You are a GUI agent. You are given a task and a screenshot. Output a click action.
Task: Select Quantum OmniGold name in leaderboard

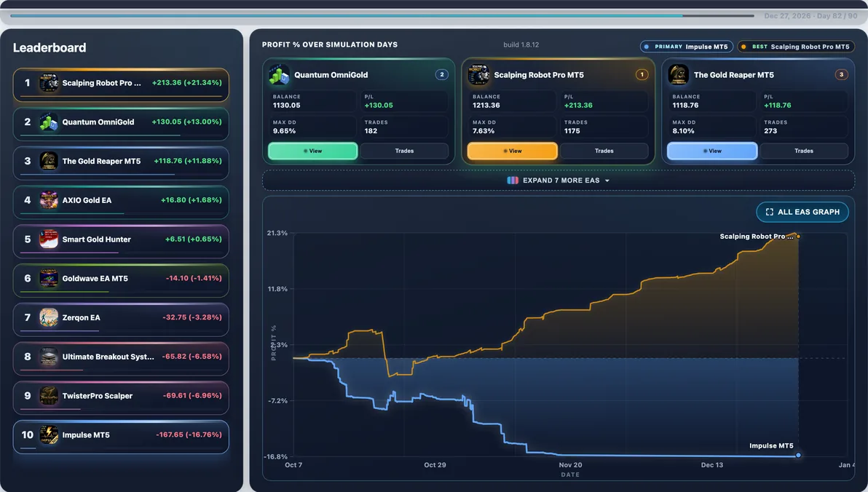98,122
